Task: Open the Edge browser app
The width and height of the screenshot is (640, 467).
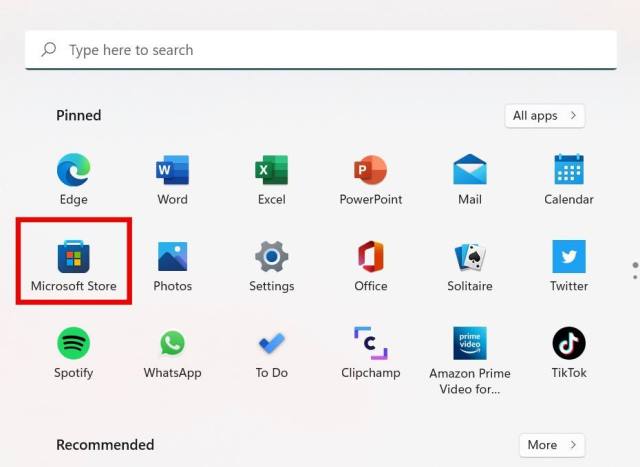Action: (73, 179)
